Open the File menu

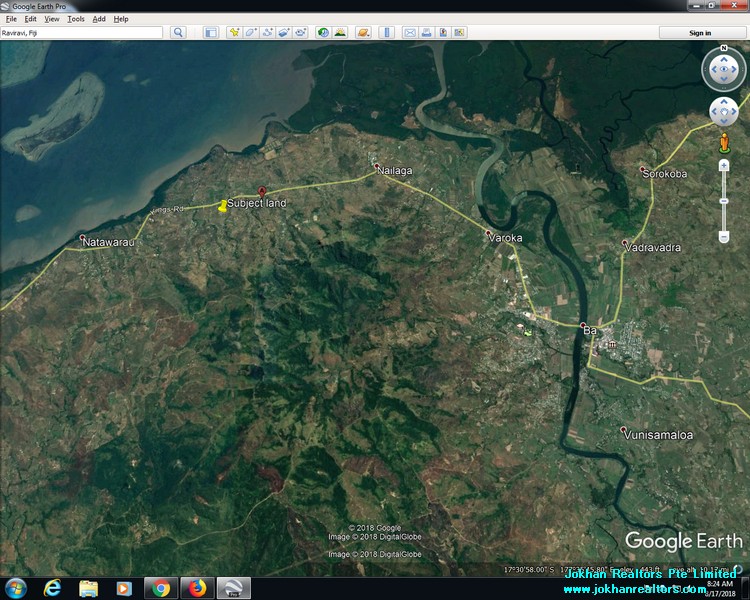tap(11, 19)
